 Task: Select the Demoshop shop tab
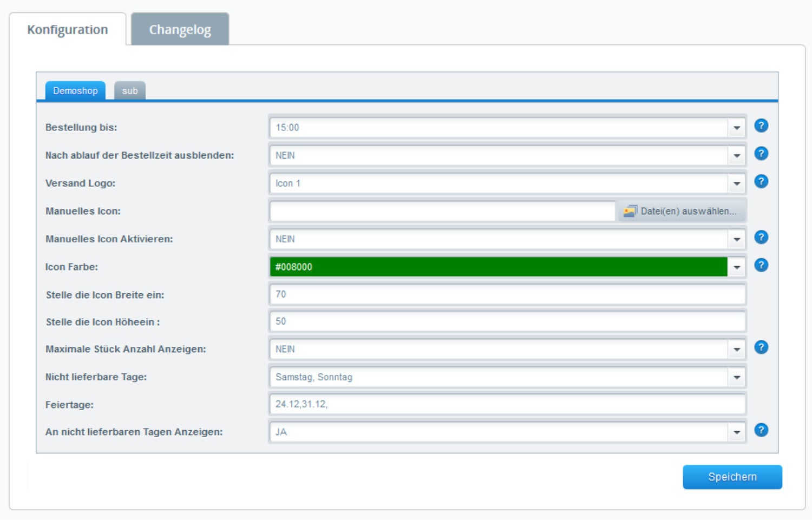pos(75,90)
